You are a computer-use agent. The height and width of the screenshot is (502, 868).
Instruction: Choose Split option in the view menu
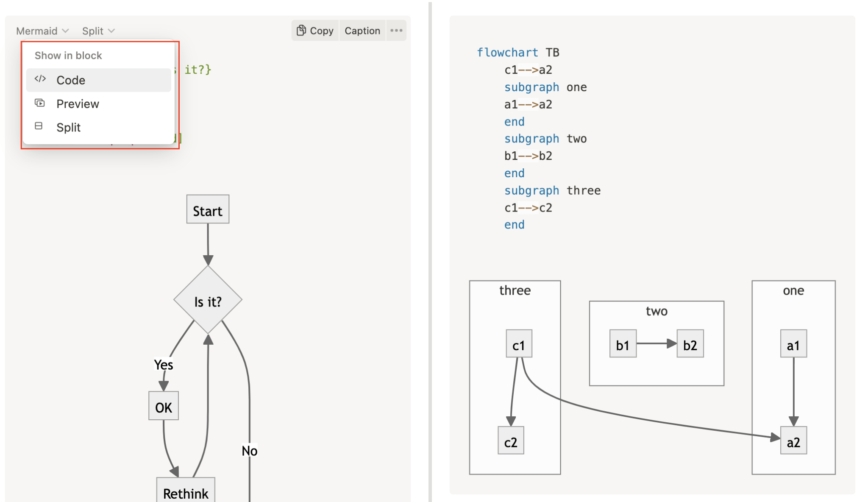pyautogui.click(x=68, y=128)
